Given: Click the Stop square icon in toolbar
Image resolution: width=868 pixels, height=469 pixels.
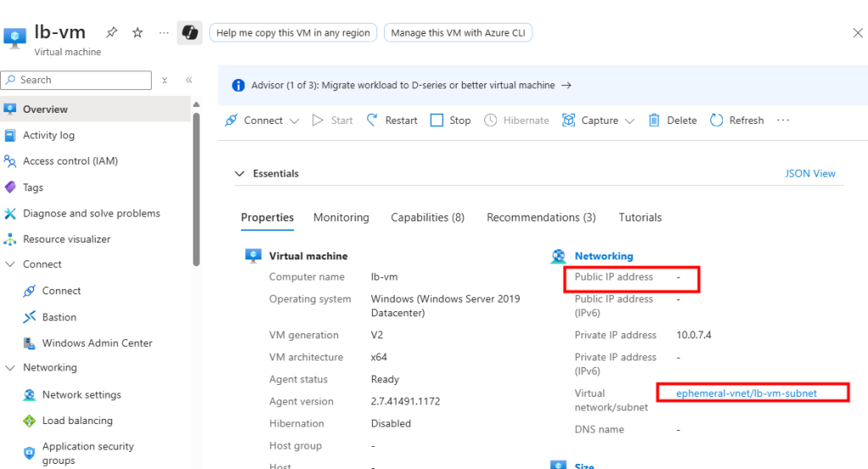Looking at the screenshot, I should [x=437, y=120].
